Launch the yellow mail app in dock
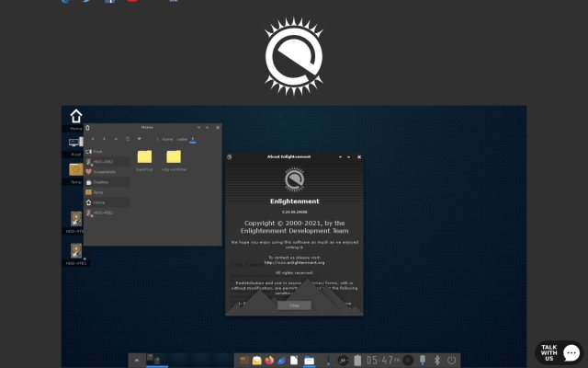 click(257, 361)
